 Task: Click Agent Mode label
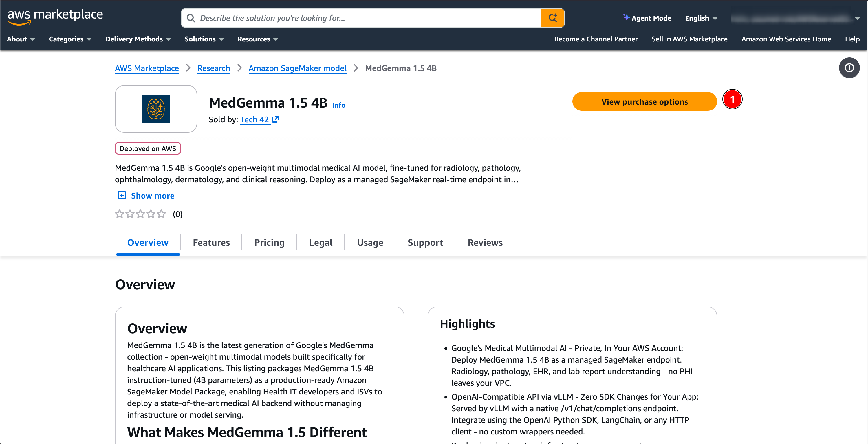click(x=651, y=18)
